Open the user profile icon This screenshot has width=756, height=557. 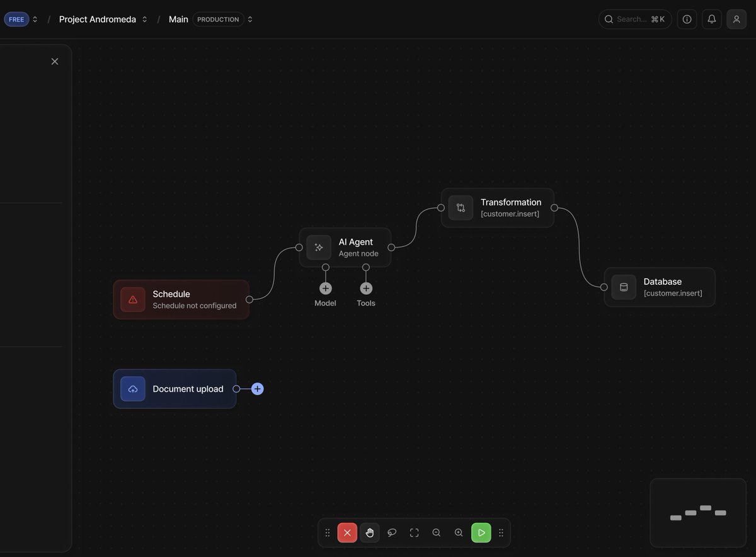pos(736,20)
